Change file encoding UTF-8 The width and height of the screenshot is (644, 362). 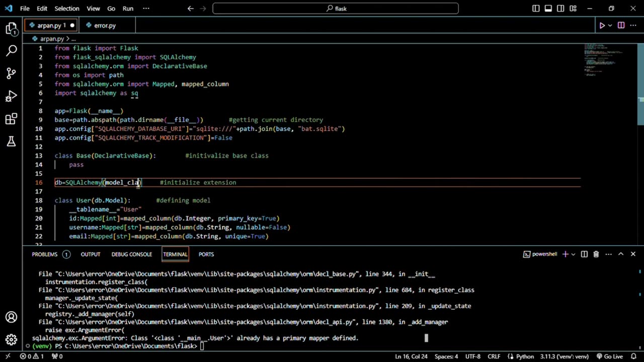click(x=473, y=356)
